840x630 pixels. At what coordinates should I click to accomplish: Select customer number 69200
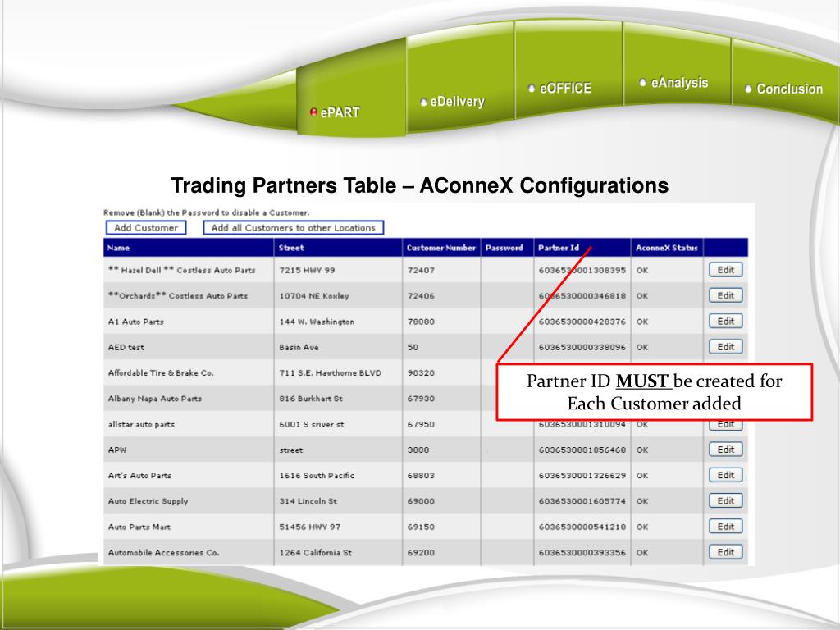coord(421,553)
